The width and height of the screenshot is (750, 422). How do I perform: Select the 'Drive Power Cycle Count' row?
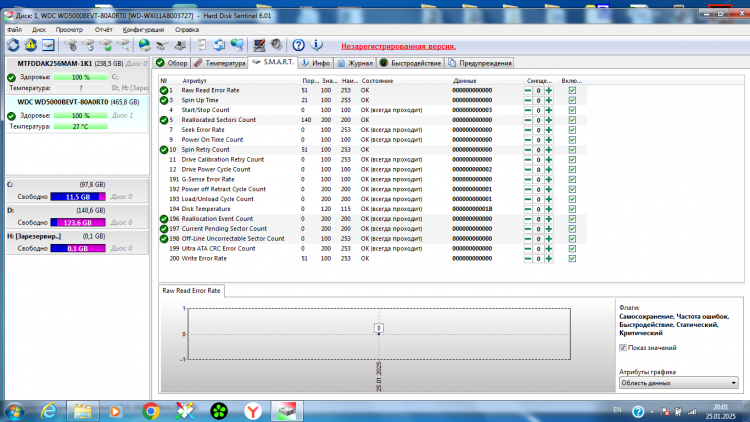[373, 169]
